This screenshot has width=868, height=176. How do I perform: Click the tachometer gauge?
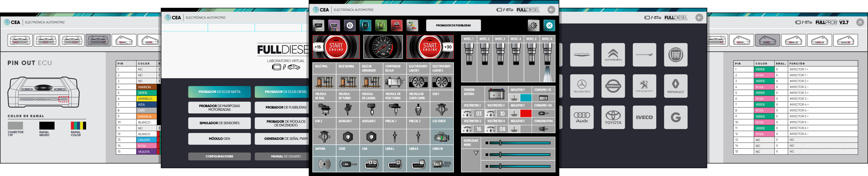click(x=383, y=47)
